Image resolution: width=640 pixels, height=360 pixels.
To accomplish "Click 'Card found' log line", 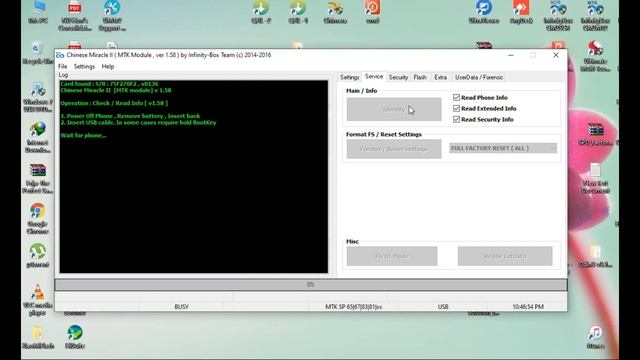I will [109, 84].
